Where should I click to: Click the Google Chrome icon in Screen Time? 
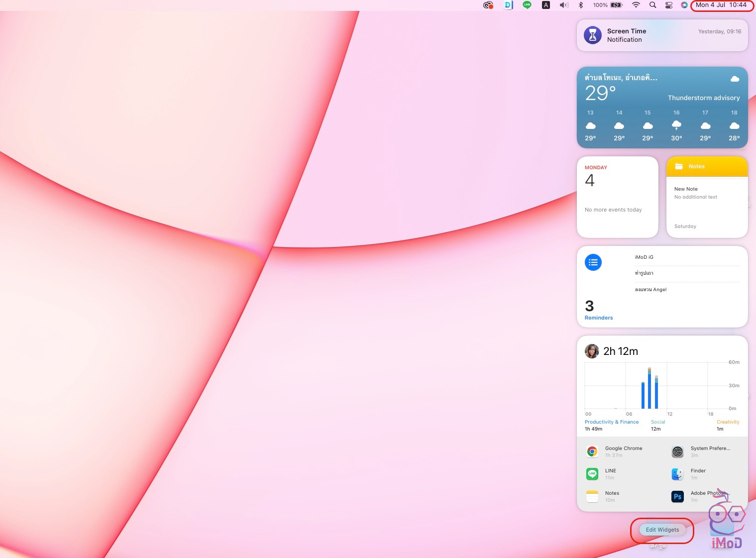(592, 451)
